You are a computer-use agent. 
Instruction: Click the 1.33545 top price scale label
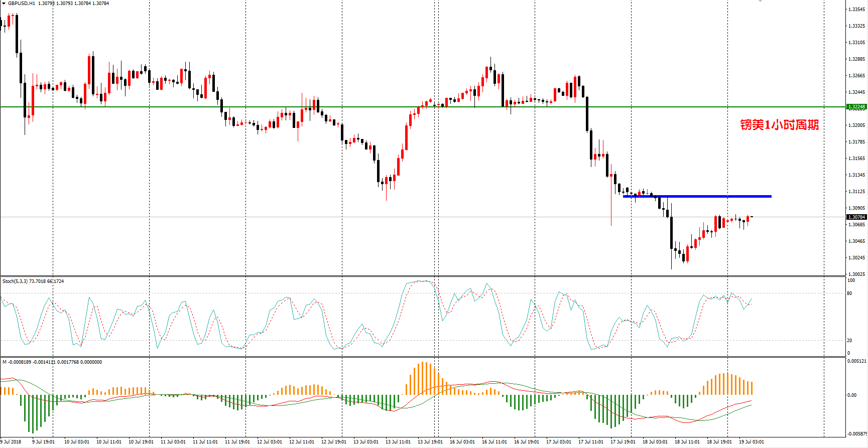857,10
